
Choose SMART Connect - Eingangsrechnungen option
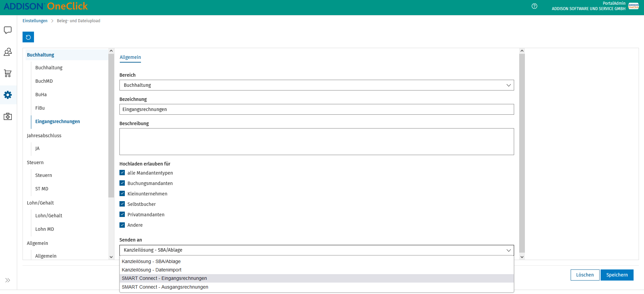(317, 278)
